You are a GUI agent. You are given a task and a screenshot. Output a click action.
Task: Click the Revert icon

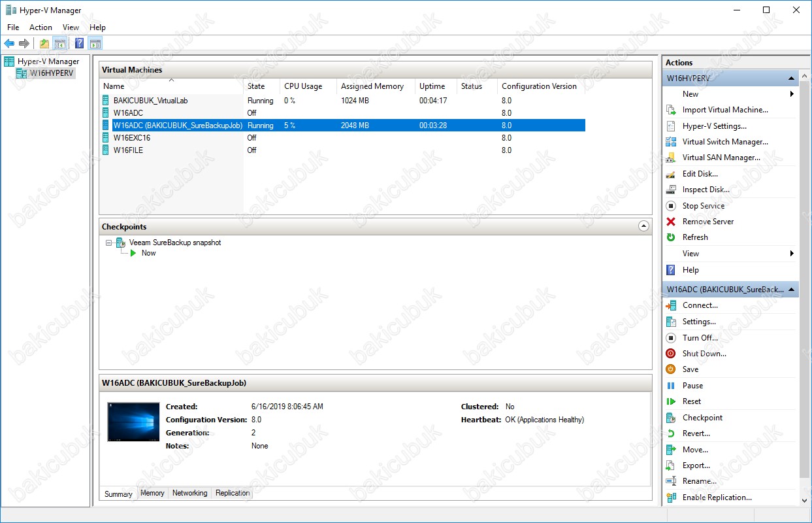(x=670, y=433)
